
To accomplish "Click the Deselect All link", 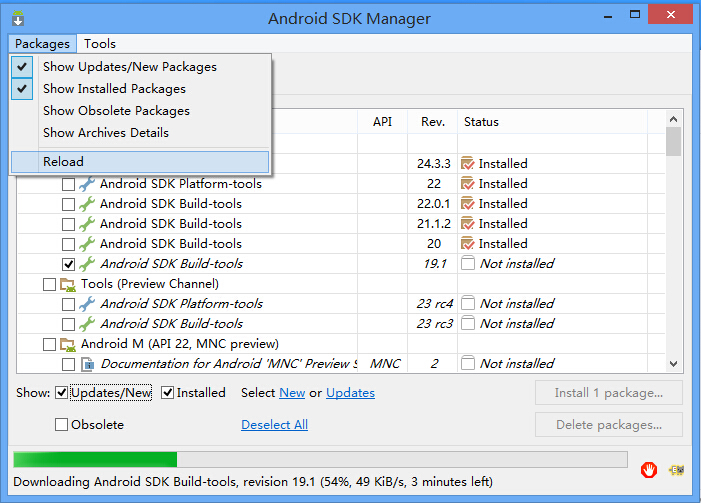I will pyautogui.click(x=274, y=425).
